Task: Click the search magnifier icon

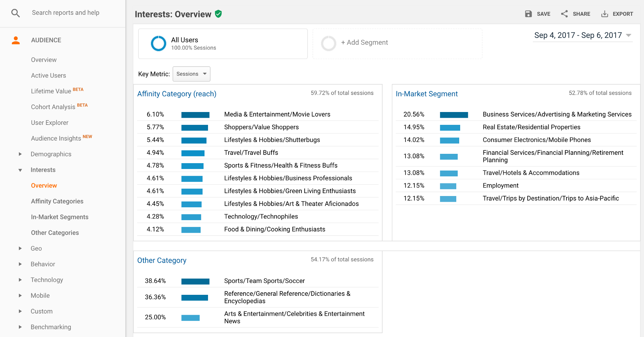Action: tap(15, 13)
